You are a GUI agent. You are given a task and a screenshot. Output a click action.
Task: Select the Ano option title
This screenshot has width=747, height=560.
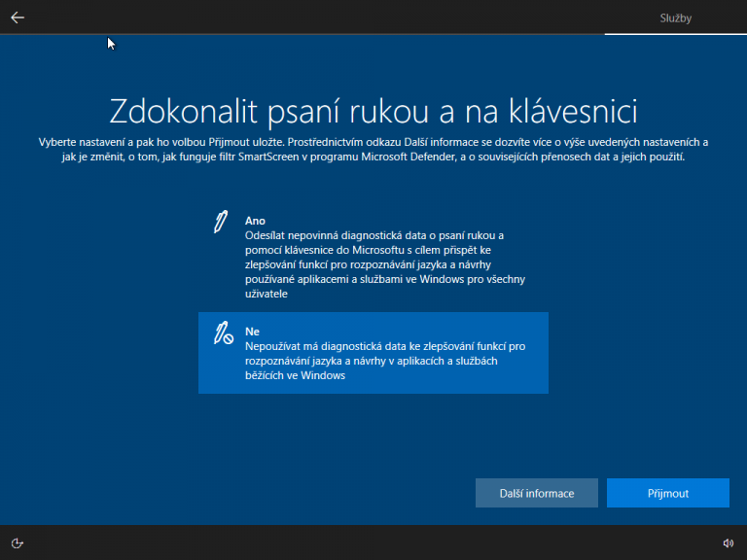(x=255, y=221)
